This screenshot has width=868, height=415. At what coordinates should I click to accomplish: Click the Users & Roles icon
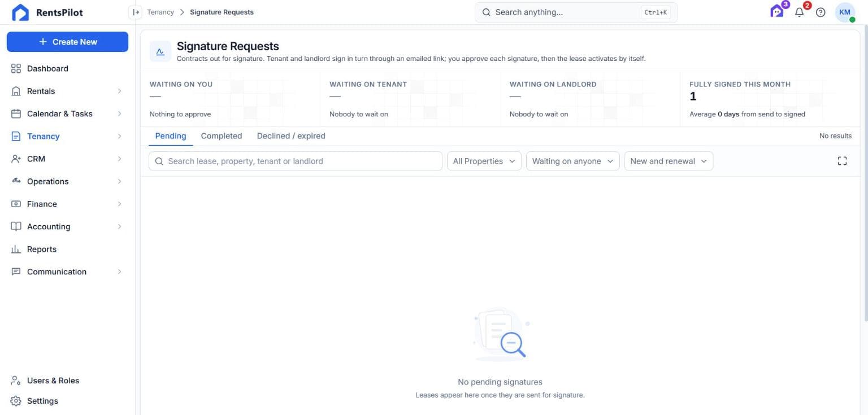click(x=16, y=381)
